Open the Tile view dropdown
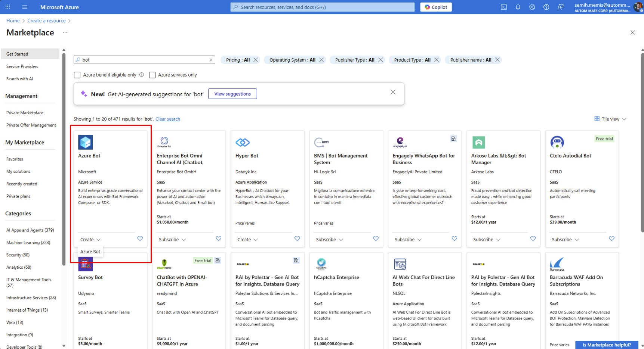 coord(610,119)
